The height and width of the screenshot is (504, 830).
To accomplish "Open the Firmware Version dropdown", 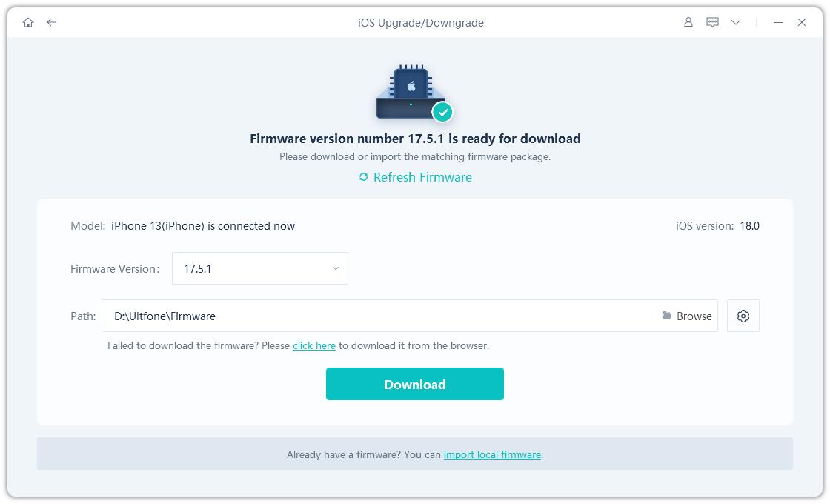I will (x=259, y=268).
